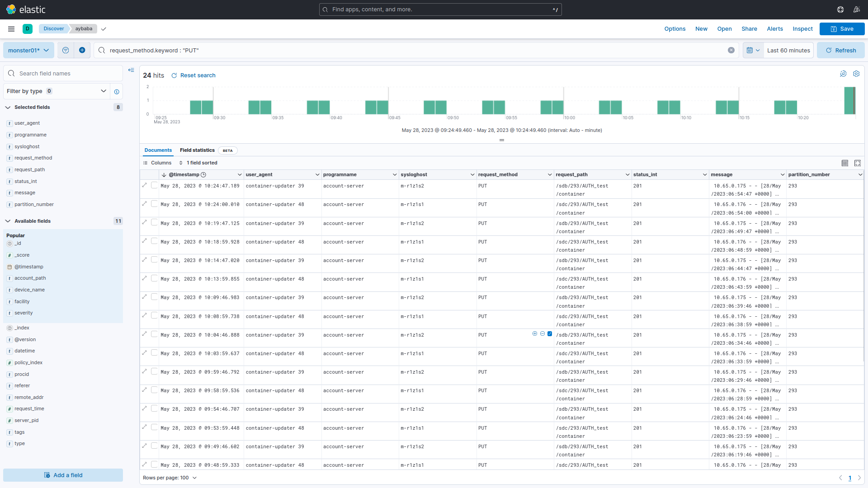Tick the row at 10:19:47.125
Viewport: 868px width, 488px height.
pos(155,222)
